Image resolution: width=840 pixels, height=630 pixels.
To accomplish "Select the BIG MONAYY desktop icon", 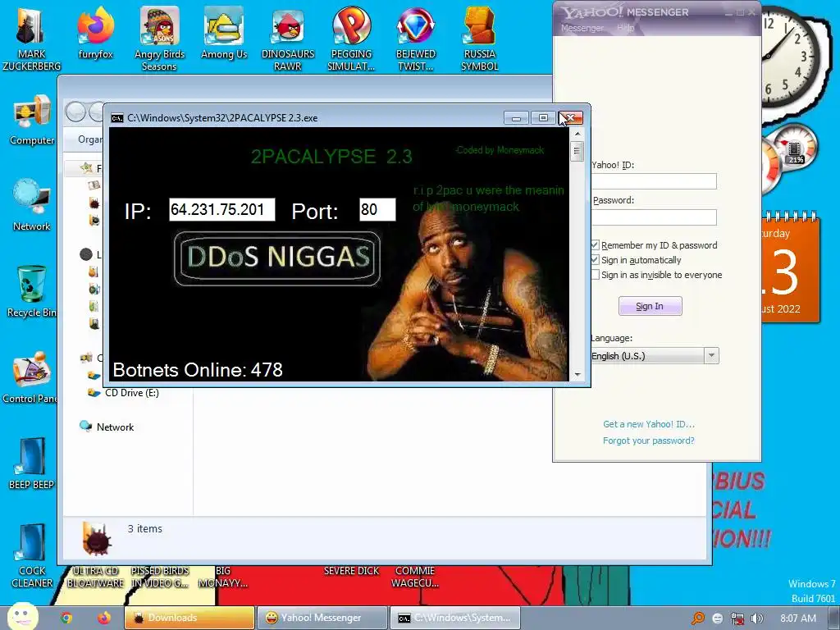I will (x=223, y=577).
